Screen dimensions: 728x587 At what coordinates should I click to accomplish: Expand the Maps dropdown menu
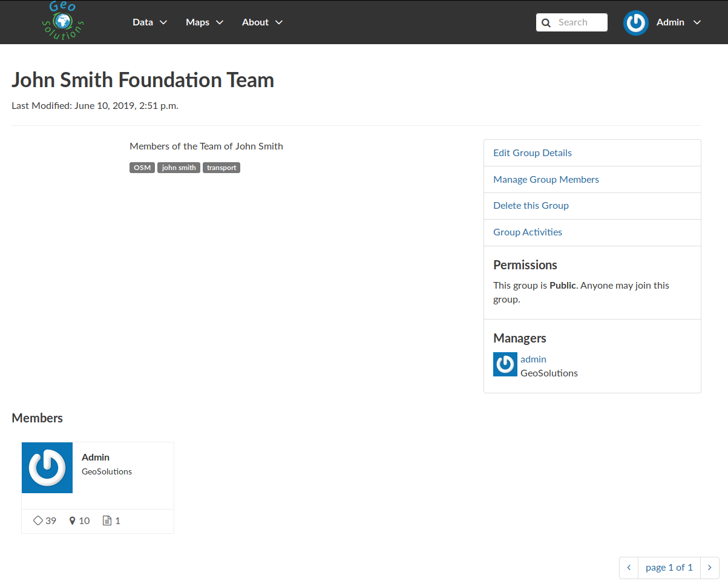point(205,22)
